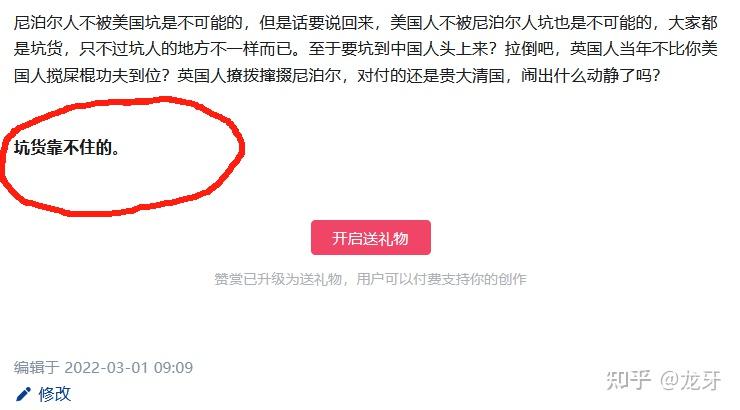This screenshot has width=740, height=410.
Task: Click the time 09:09 in the timestamp
Action: click(x=174, y=367)
